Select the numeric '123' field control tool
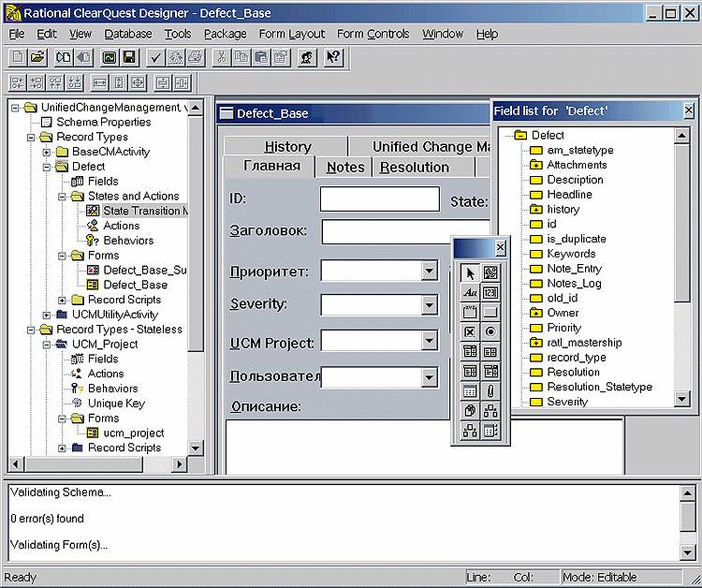Image resolution: width=702 pixels, height=588 pixels. tap(490, 292)
